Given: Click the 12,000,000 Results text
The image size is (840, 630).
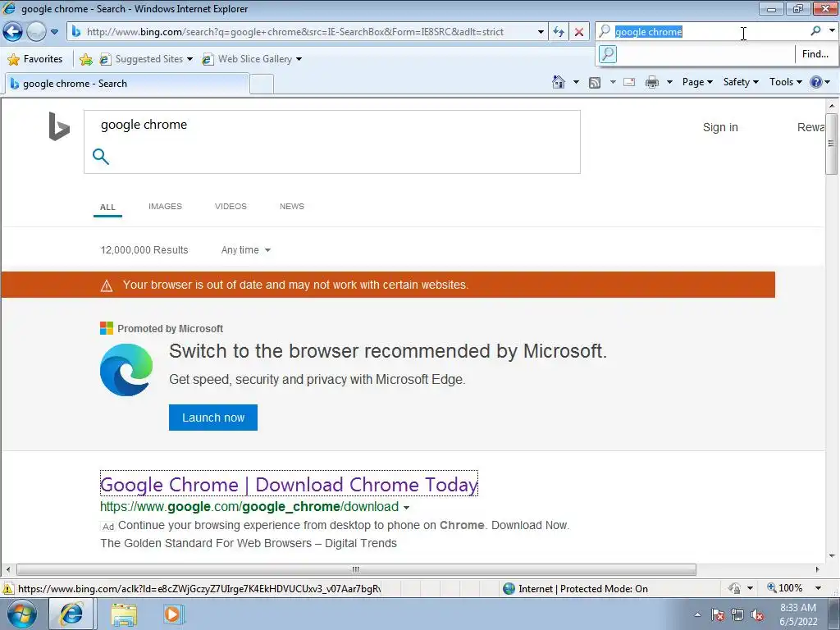Looking at the screenshot, I should (144, 250).
